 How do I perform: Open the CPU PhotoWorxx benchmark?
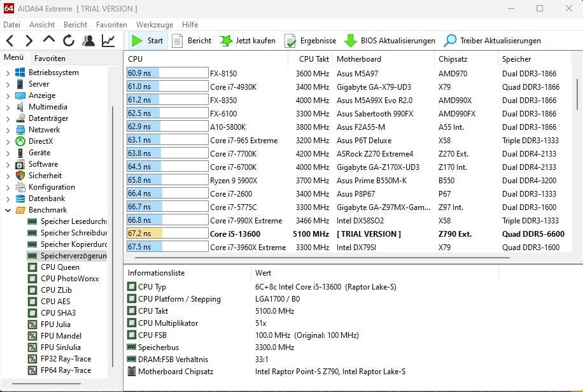click(64, 279)
